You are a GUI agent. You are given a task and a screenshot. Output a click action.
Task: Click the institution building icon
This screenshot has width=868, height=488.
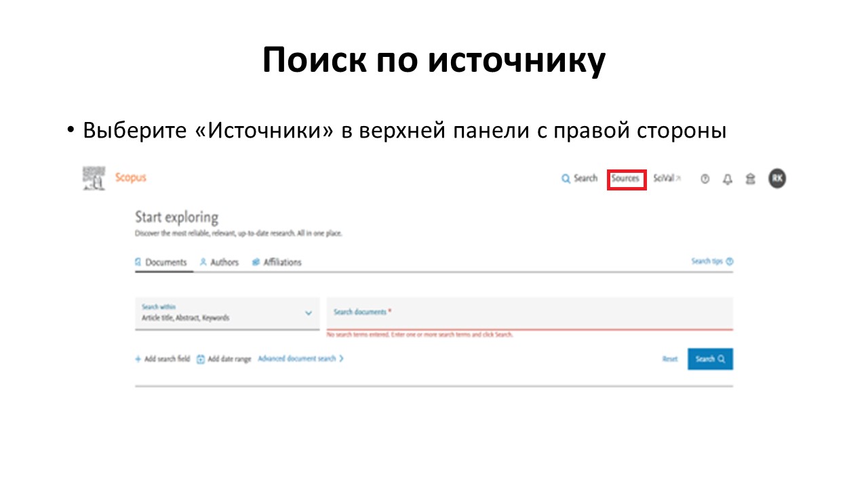[x=750, y=179]
